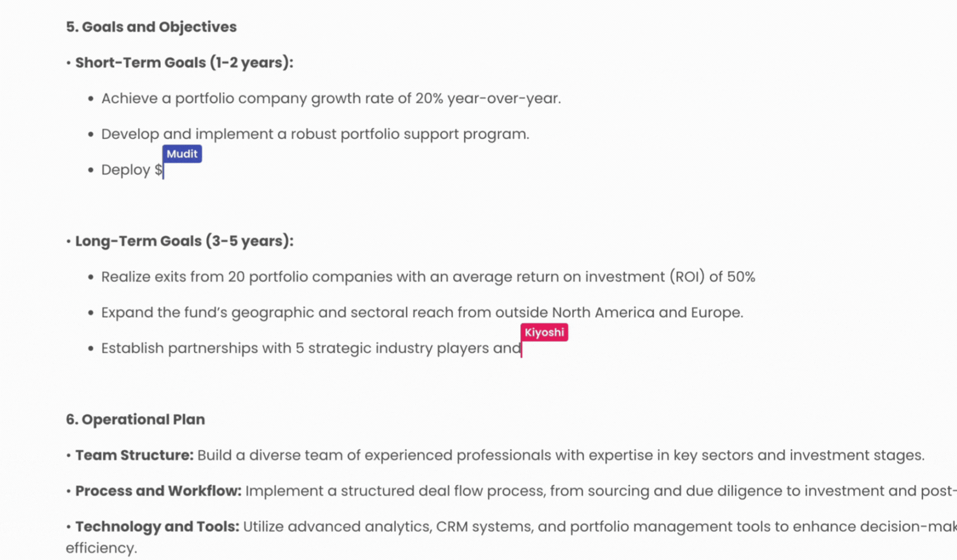Click the '6. Operational Plan' heading

tap(135, 419)
